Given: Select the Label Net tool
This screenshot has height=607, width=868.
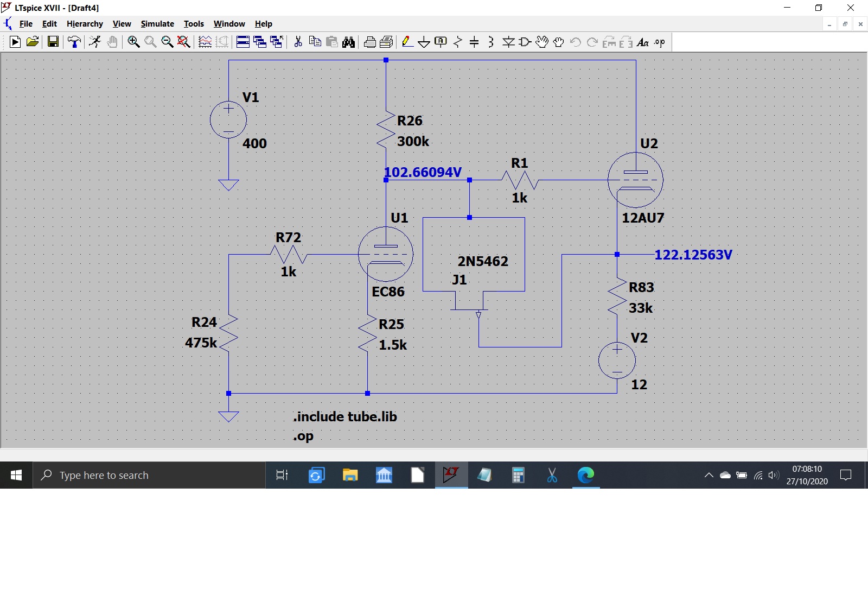Looking at the screenshot, I should tap(441, 42).
